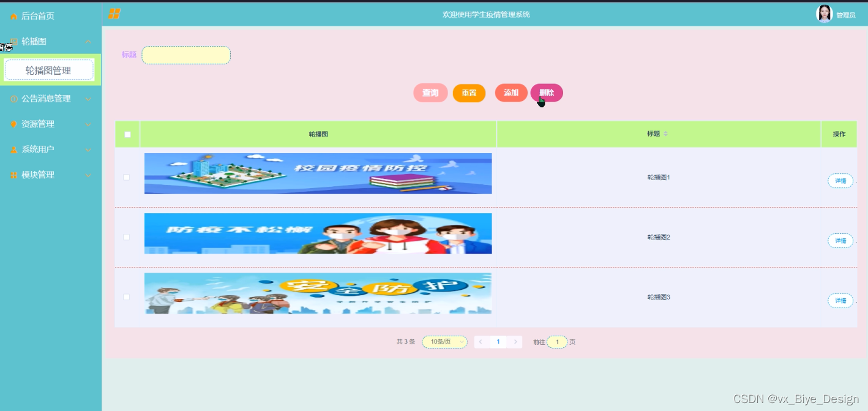Click the 轮播图1 title cell
The width and height of the screenshot is (868, 411).
[x=659, y=177]
